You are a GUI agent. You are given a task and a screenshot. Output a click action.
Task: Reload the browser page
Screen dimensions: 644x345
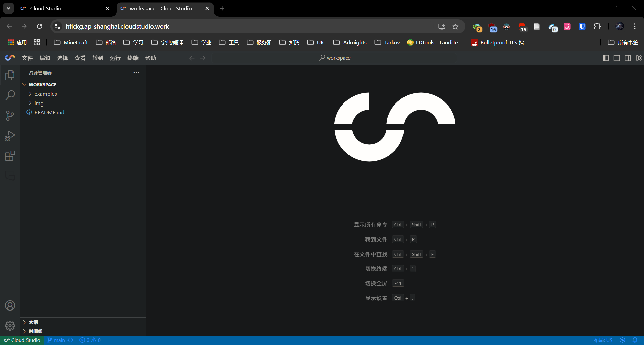click(x=39, y=26)
